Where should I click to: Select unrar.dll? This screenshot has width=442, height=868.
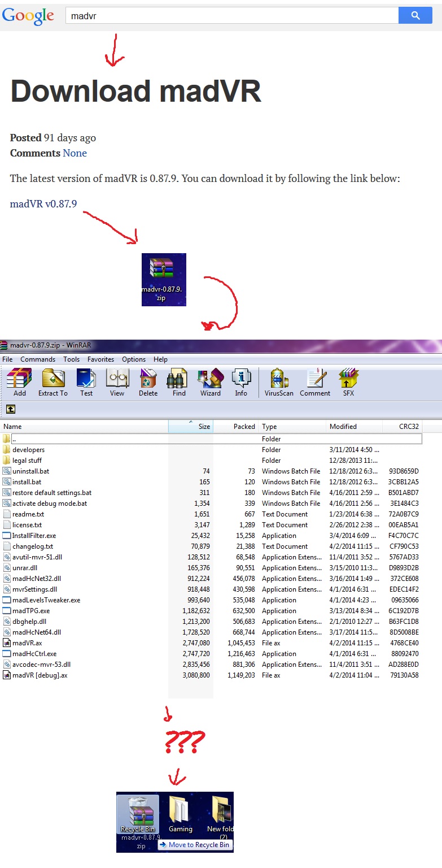(x=211, y=568)
